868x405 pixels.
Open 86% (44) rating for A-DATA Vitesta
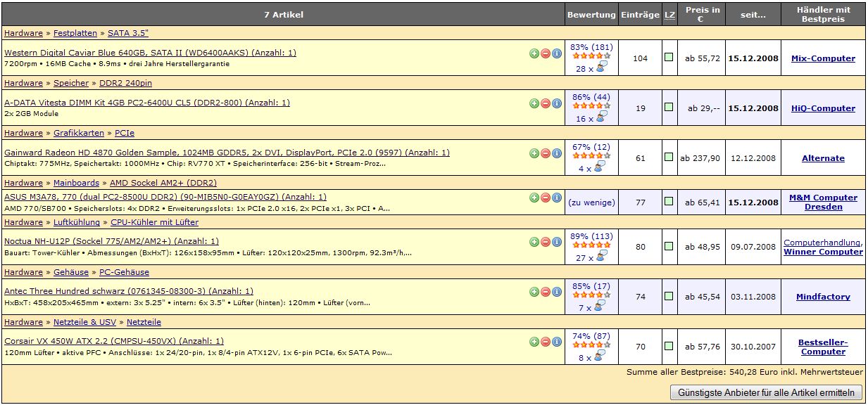coord(591,97)
